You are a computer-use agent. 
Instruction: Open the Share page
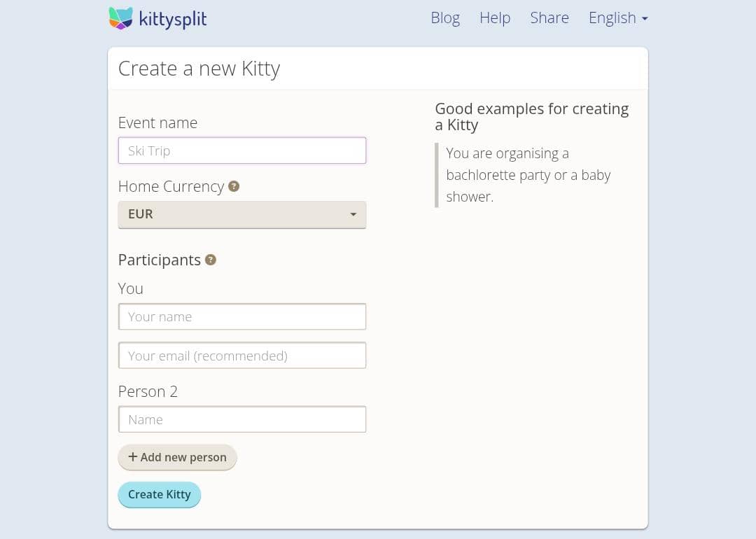click(x=549, y=17)
